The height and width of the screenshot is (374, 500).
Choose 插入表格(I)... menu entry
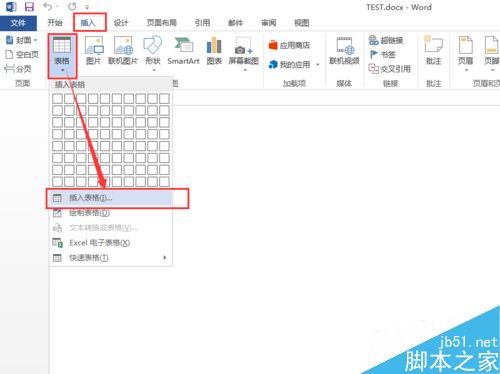point(111,198)
